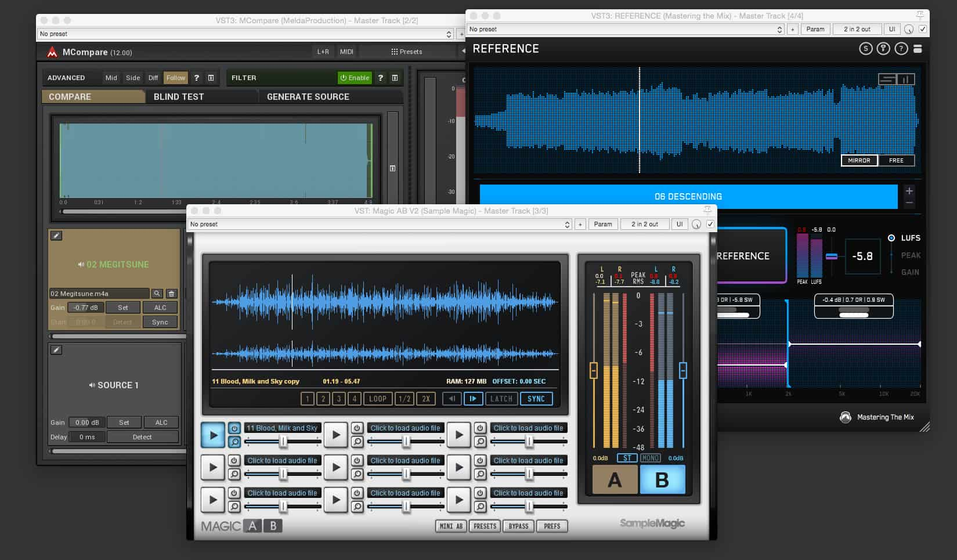The width and height of the screenshot is (957, 560).
Task: Click the MCompare MeldaProduction logo icon
Action: [52, 52]
